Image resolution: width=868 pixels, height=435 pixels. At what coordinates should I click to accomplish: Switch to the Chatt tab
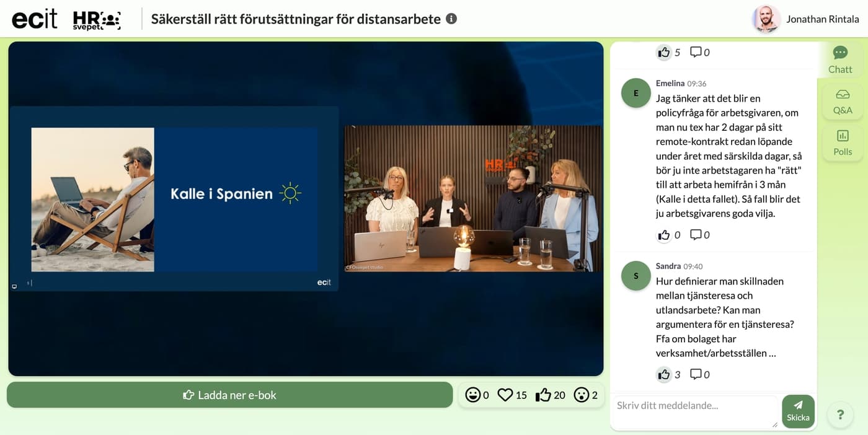pyautogui.click(x=840, y=59)
